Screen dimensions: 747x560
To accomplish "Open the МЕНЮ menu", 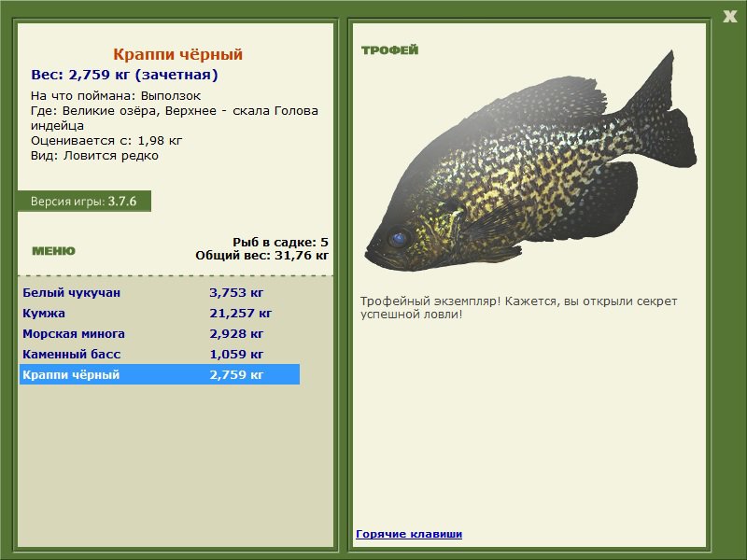I will [53, 251].
